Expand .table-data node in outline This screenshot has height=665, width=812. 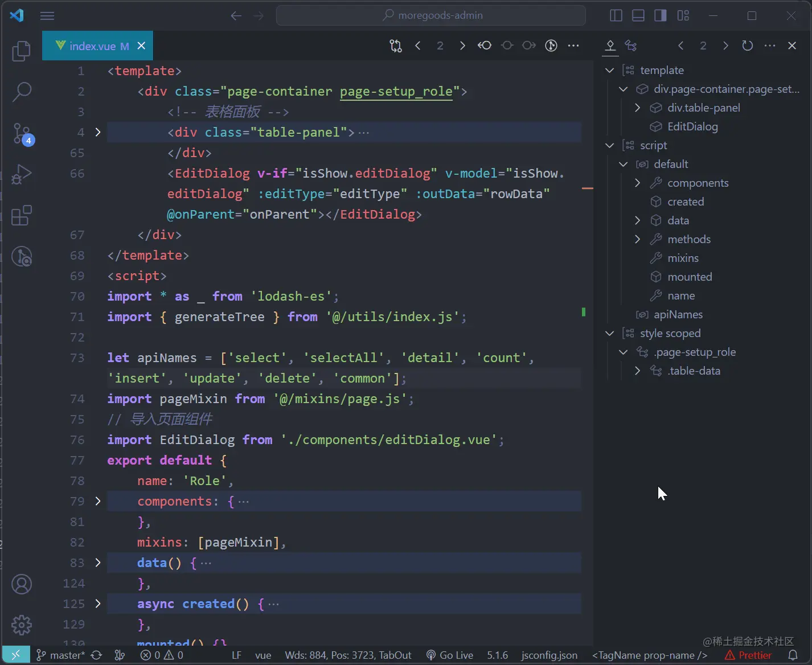tap(637, 371)
